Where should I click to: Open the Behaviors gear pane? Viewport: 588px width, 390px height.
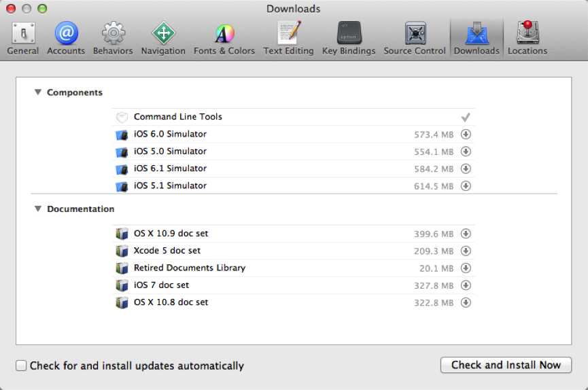click(x=113, y=38)
